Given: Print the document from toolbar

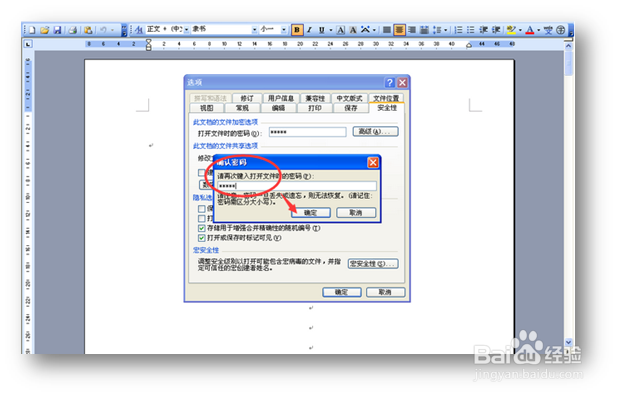Looking at the screenshot, I should 72,30.
